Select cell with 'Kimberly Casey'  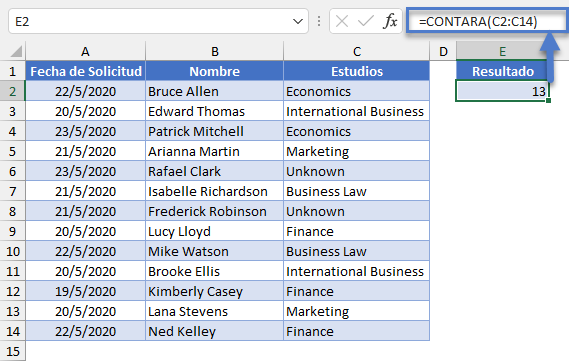pyautogui.click(x=214, y=291)
